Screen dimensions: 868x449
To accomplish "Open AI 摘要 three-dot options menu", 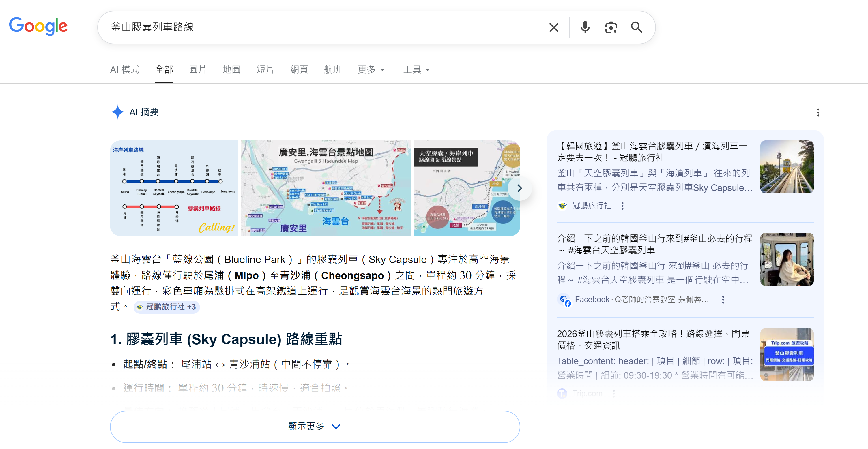I will point(818,112).
